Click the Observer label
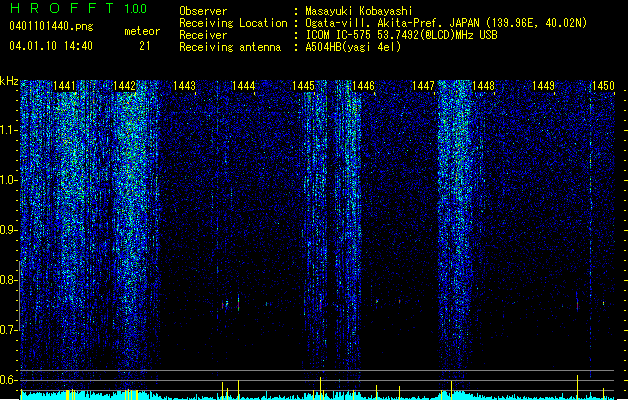The image size is (629, 400). (x=203, y=11)
